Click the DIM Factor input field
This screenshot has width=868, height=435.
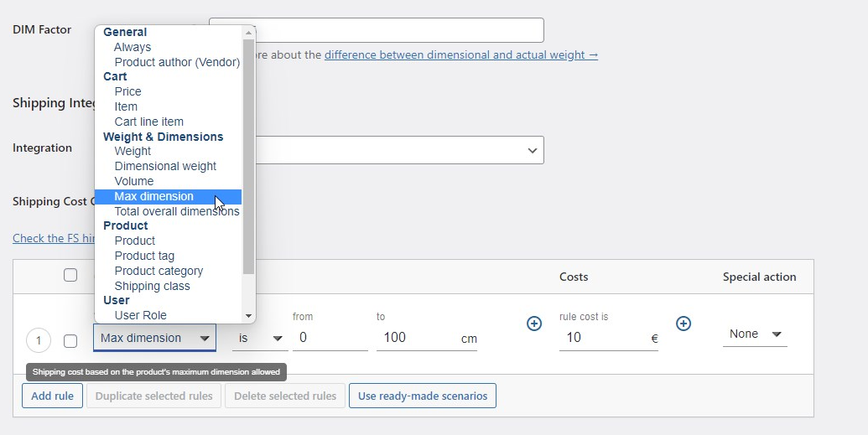point(377,30)
